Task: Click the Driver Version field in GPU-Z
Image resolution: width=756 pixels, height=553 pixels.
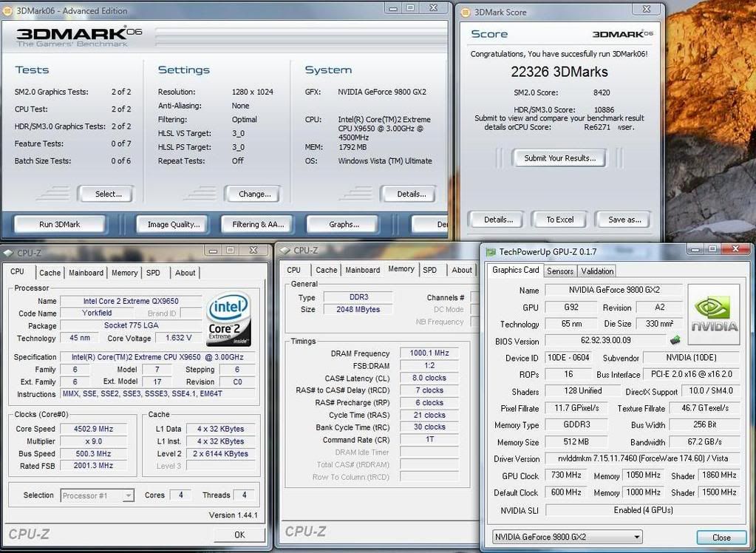Action: click(x=643, y=458)
